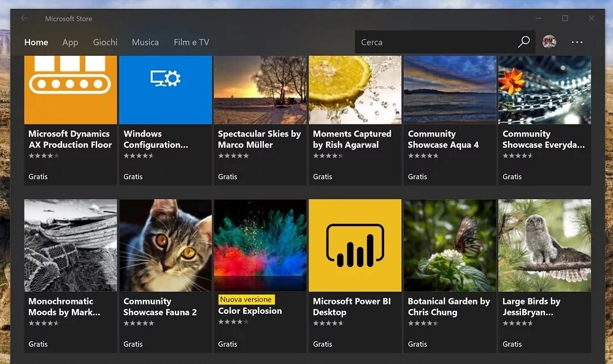Click the "Nuova versione" yellow badge
Viewport: 613px width, 364px height.
[245, 299]
